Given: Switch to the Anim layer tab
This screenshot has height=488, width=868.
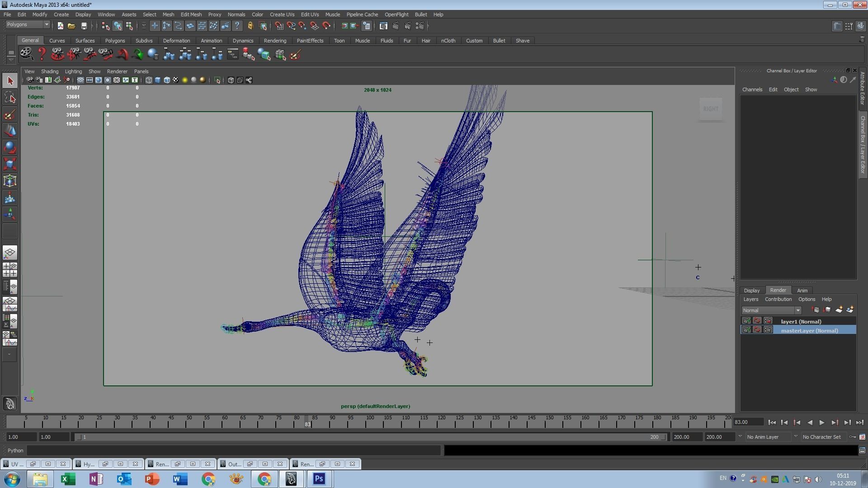Looking at the screenshot, I should click(802, 291).
